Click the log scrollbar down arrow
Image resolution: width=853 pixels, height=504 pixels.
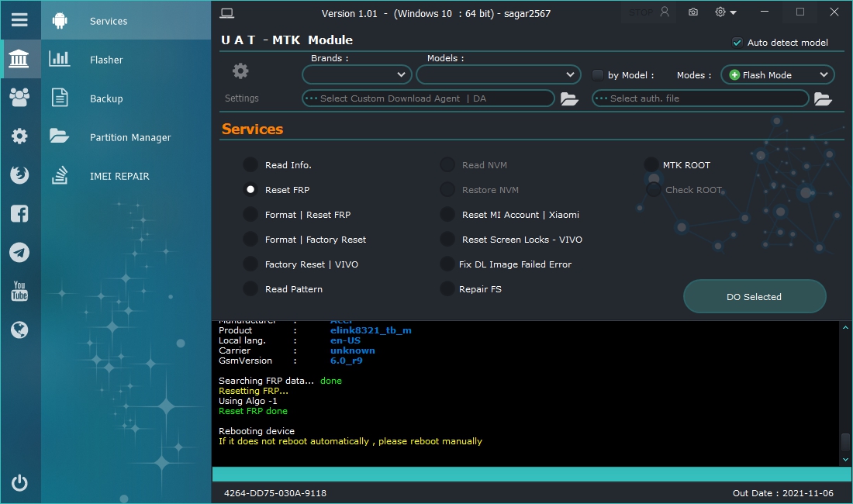tap(845, 460)
